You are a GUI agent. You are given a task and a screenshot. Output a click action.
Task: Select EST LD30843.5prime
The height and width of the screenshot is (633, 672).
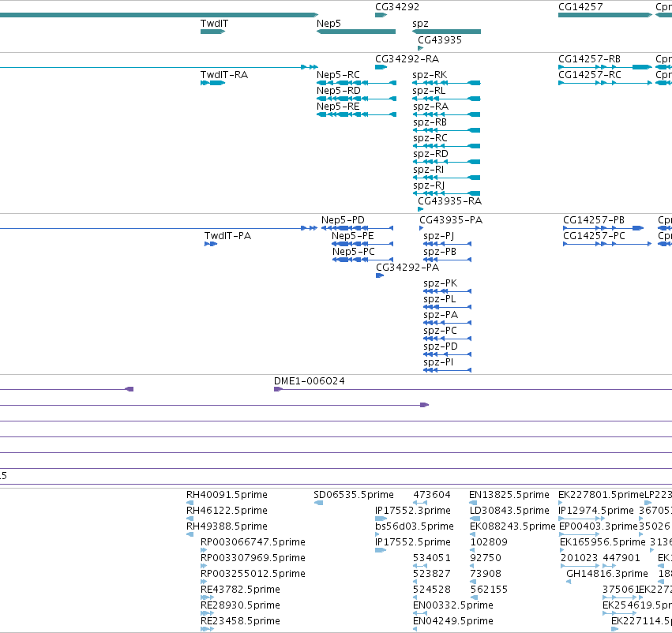click(x=509, y=511)
